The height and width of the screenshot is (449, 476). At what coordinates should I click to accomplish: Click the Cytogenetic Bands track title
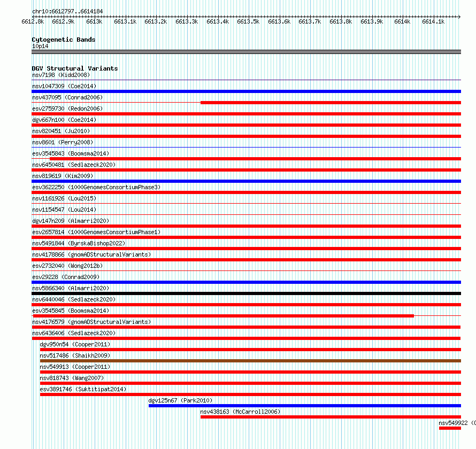64,40
